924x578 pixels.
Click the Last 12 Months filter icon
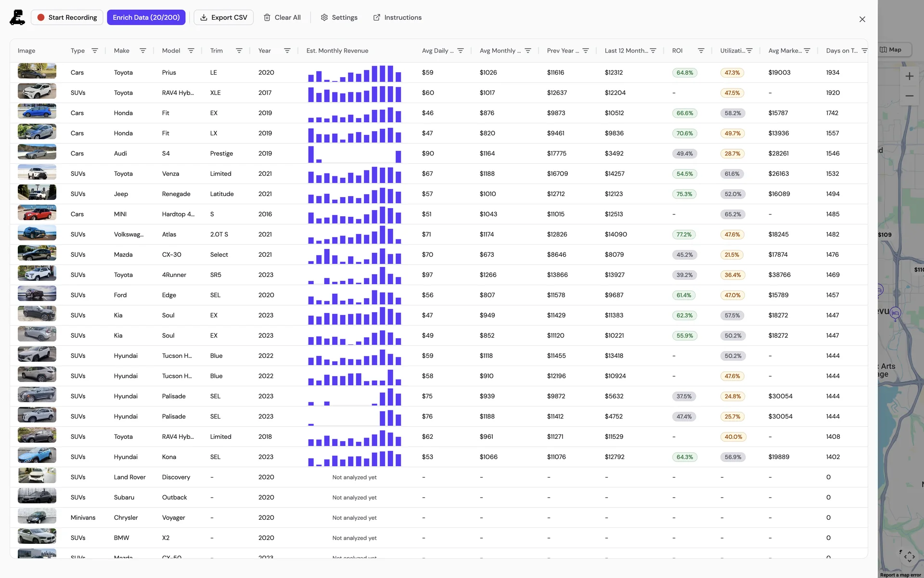[653, 51]
